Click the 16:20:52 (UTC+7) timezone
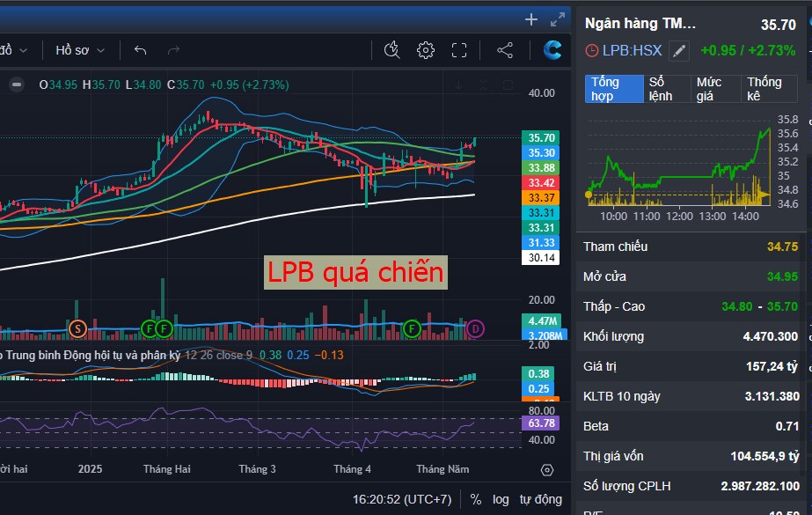812x515 pixels. (402, 499)
